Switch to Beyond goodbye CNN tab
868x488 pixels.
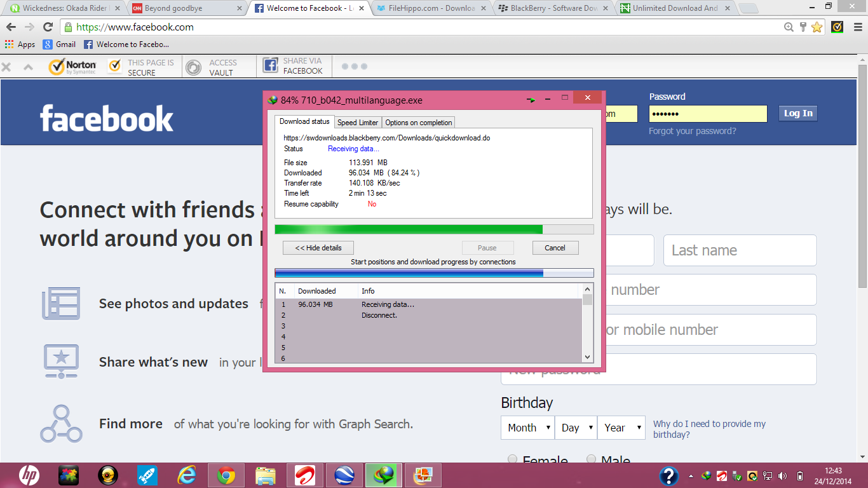187,8
